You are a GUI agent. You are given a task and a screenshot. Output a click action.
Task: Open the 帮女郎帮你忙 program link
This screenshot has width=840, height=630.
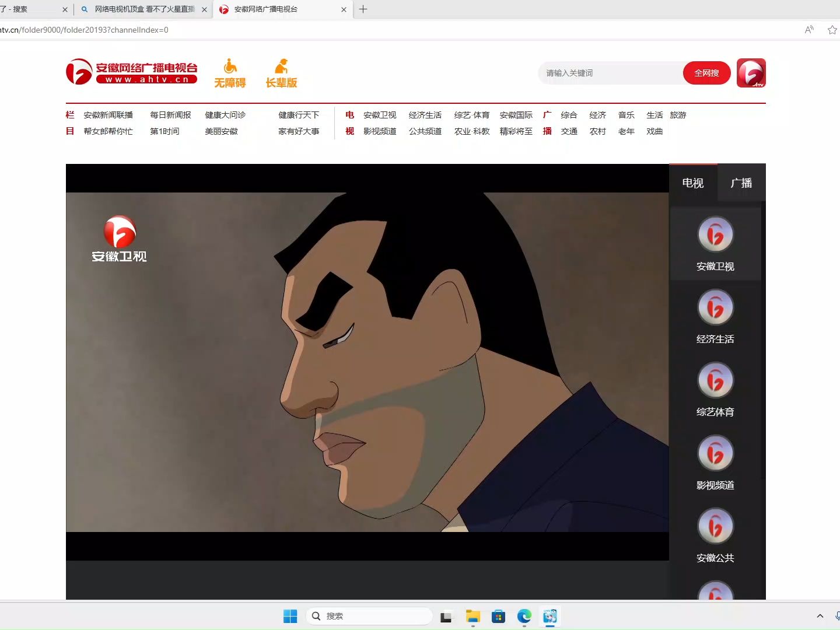point(108,131)
